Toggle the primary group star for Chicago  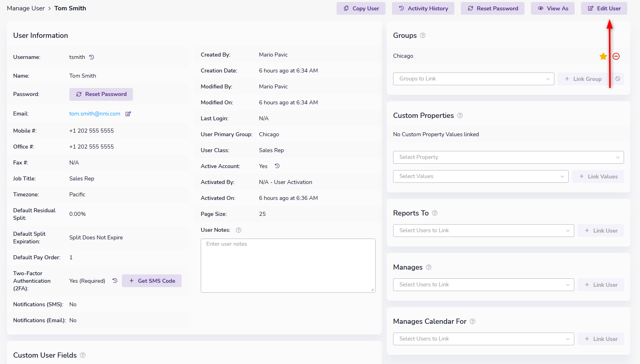point(603,56)
